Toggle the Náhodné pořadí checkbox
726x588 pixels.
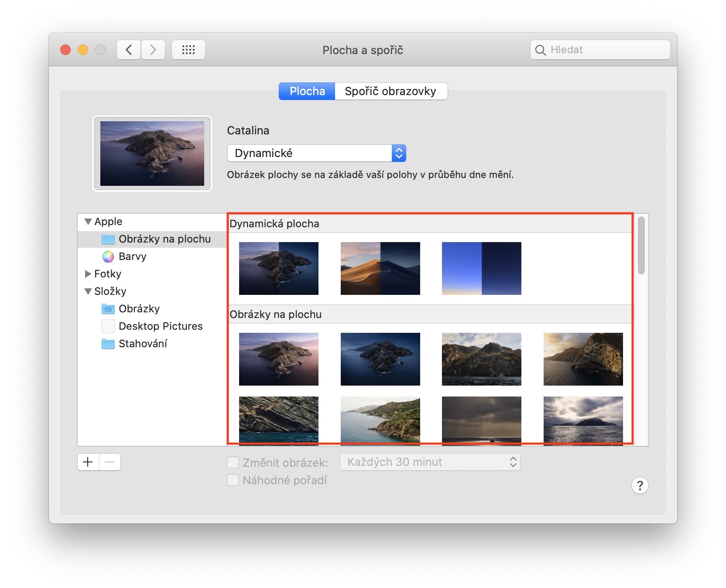tap(233, 480)
